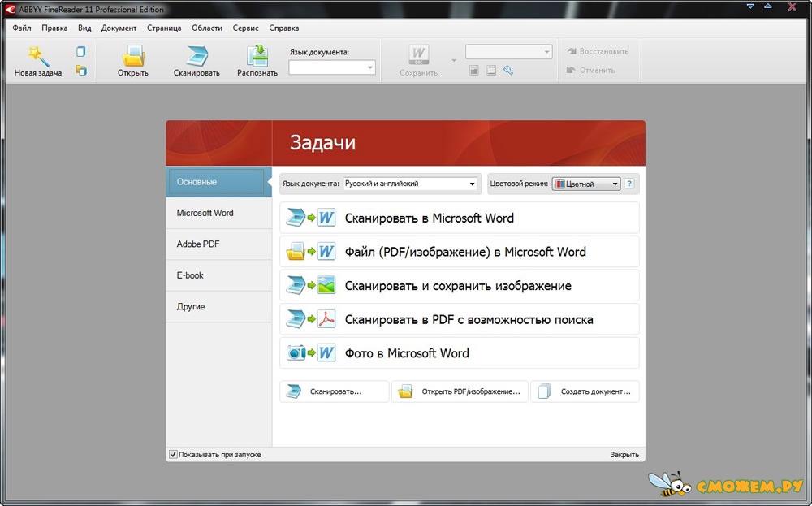Image resolution: width=812 pixels, height=506 pixels.
Task: Open the Вид menu
Action: click(84, 28)
